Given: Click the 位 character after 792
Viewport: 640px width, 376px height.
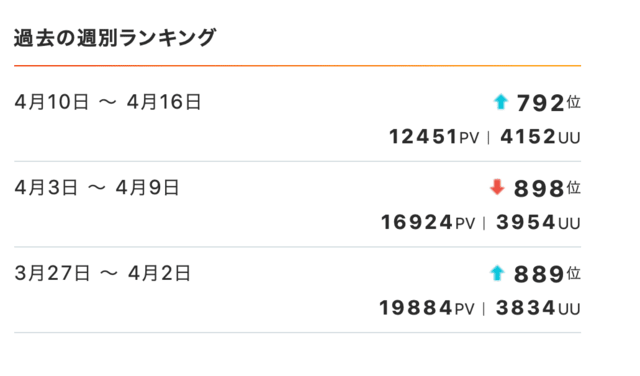Looking at the screenshot, I should tap(573, 102).
